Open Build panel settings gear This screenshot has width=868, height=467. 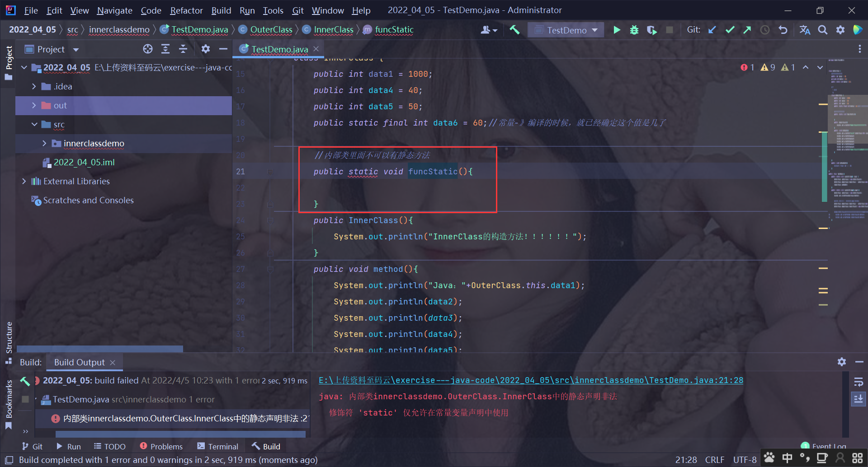point(842,362)
